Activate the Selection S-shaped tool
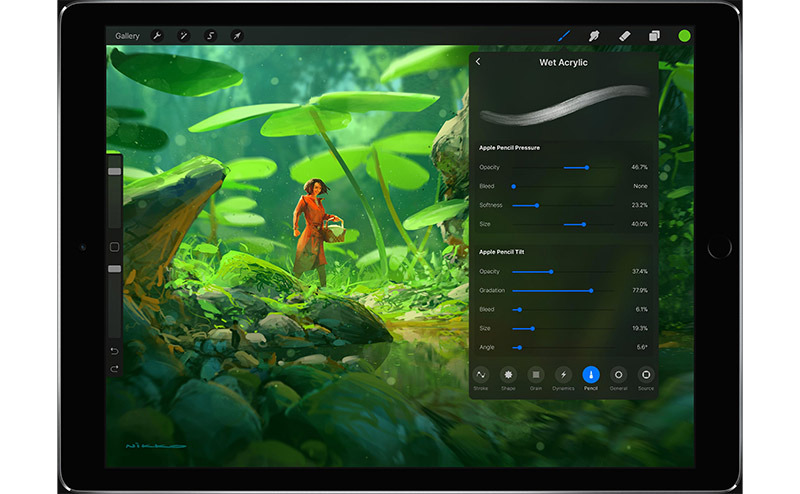 pos(210,36)
